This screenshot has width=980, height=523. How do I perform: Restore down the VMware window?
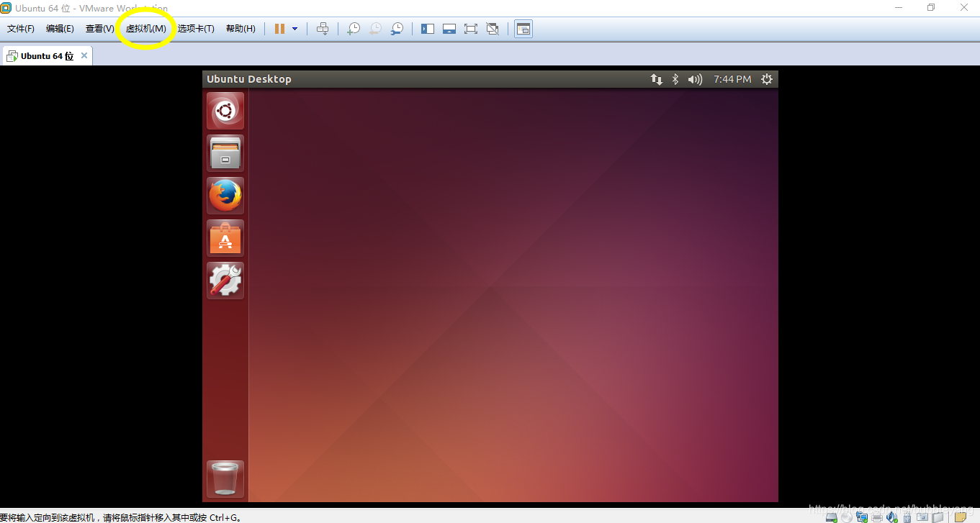click(x=931, y=7)
